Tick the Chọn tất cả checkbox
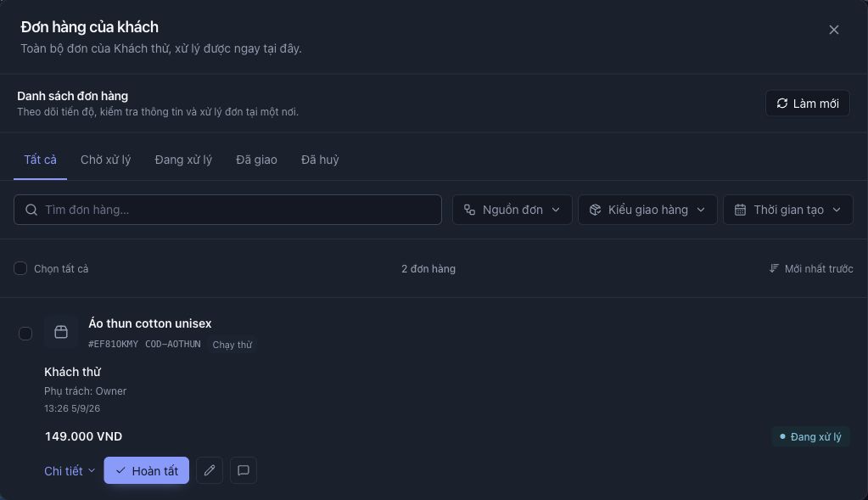This screenshot has width=868, height=500. pyautogui.click(x=20, y=268)
